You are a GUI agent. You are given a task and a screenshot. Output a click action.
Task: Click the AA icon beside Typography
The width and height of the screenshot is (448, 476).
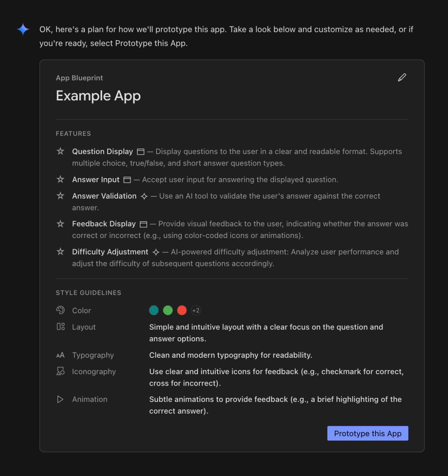[60, 355]
